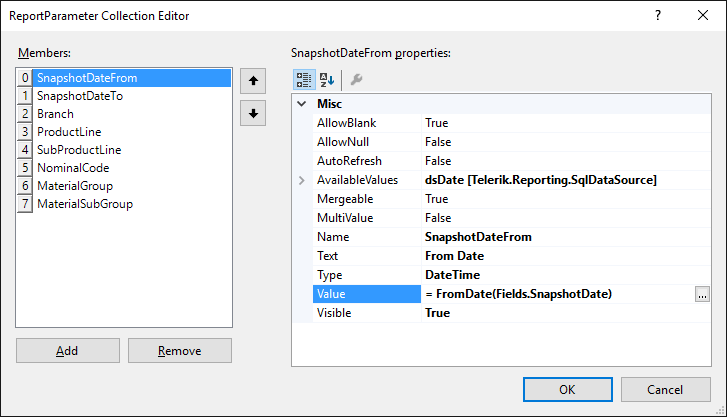This screenshot has width=727, height=417.
Task: Open the Value expression ellipsis button
Action: 702,294
